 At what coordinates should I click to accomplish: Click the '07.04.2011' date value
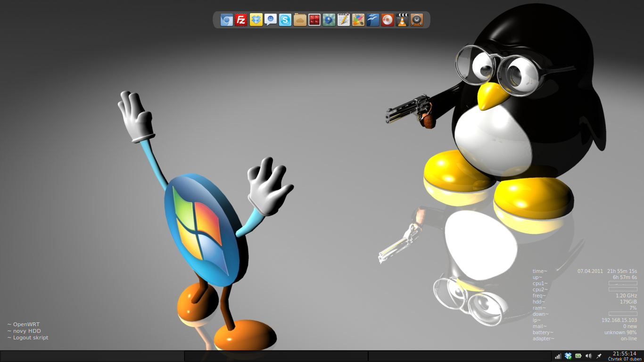pos(590,271)
